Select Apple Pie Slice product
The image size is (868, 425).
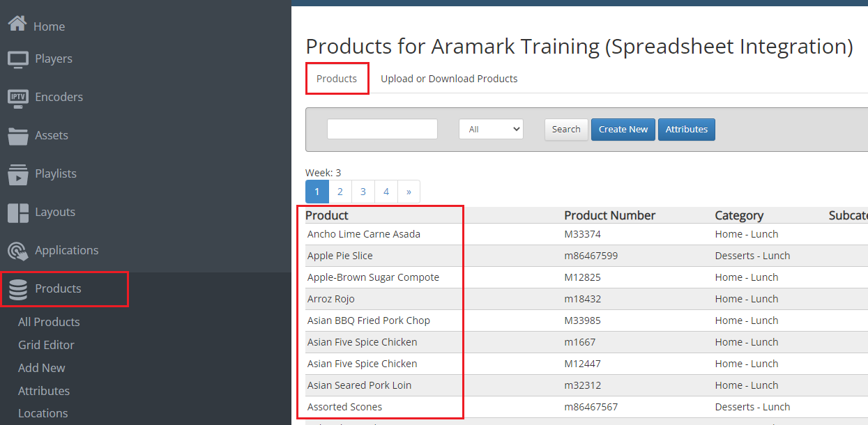340,256
